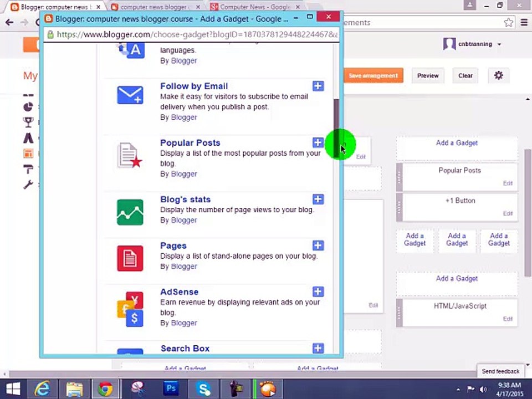
Task: Open the Search Box gadget title
Action: coord(185,349)
